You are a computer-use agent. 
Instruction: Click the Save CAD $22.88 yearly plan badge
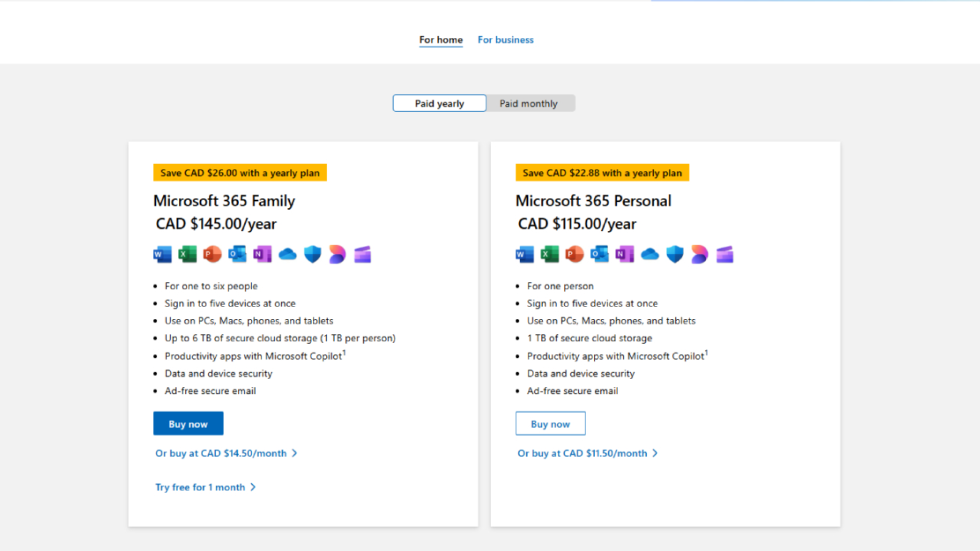[x=603, y=173]
